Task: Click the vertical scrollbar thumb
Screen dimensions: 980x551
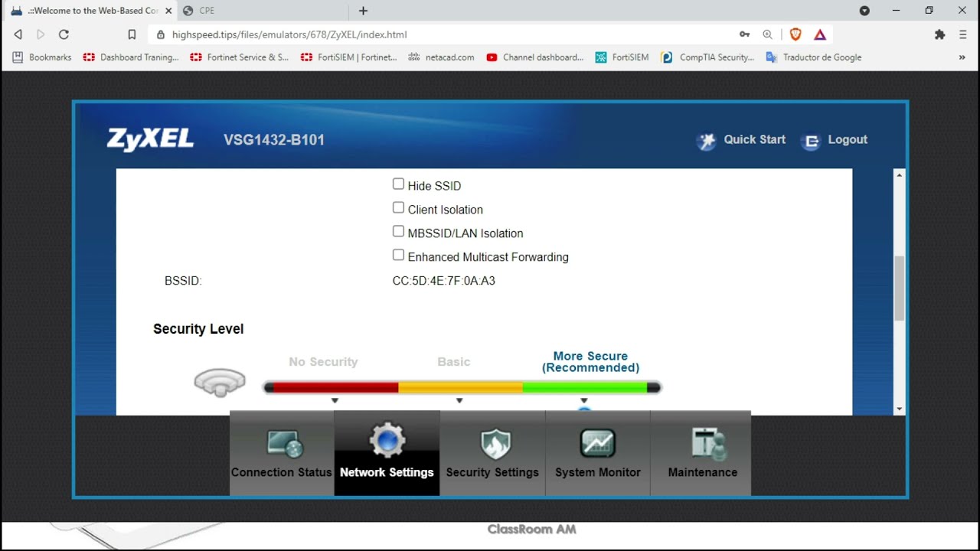Action: tap(900, 289)
